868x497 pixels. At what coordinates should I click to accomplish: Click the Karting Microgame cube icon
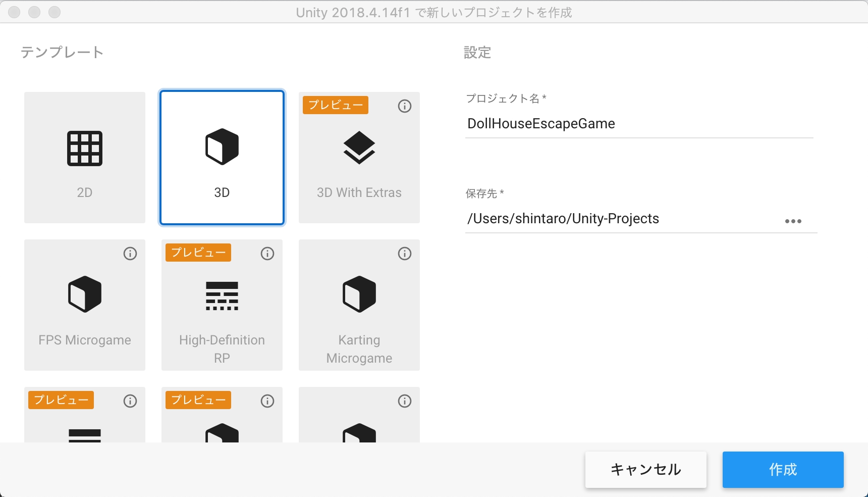pos(359,294)
